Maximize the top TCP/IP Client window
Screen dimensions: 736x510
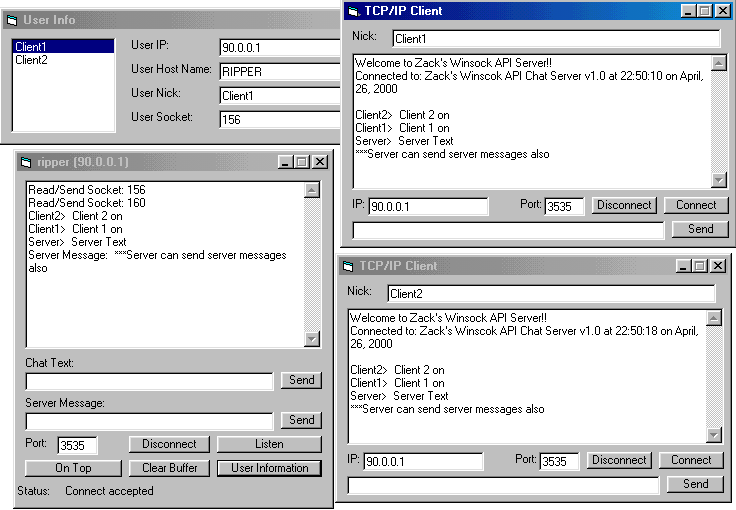pos(705,11)
